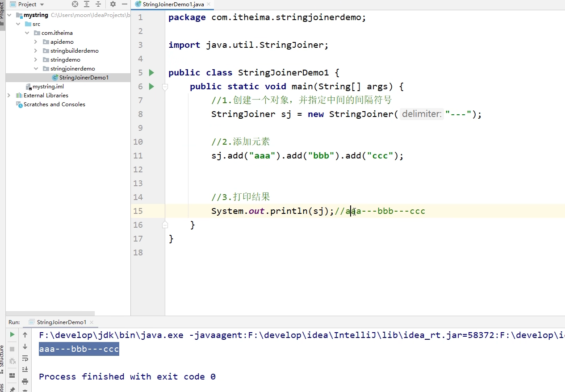
Task: Collapse the src folder node
Action: coord(18,24)
